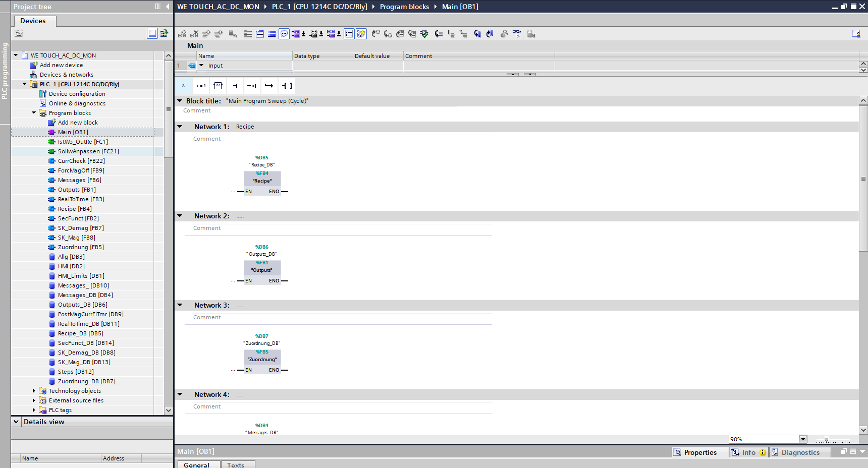
Task: Adjust the editor zoom slider handle
Action: [826, 440]
